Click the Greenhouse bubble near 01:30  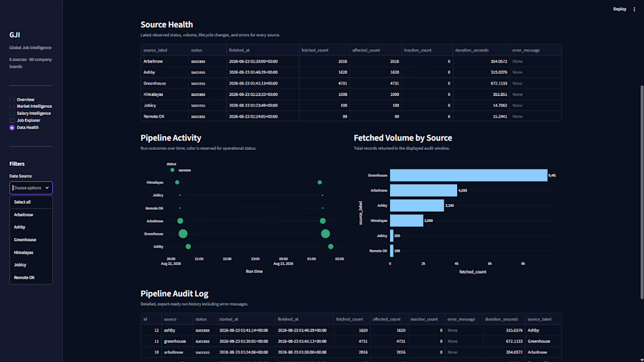pos(326,234)
